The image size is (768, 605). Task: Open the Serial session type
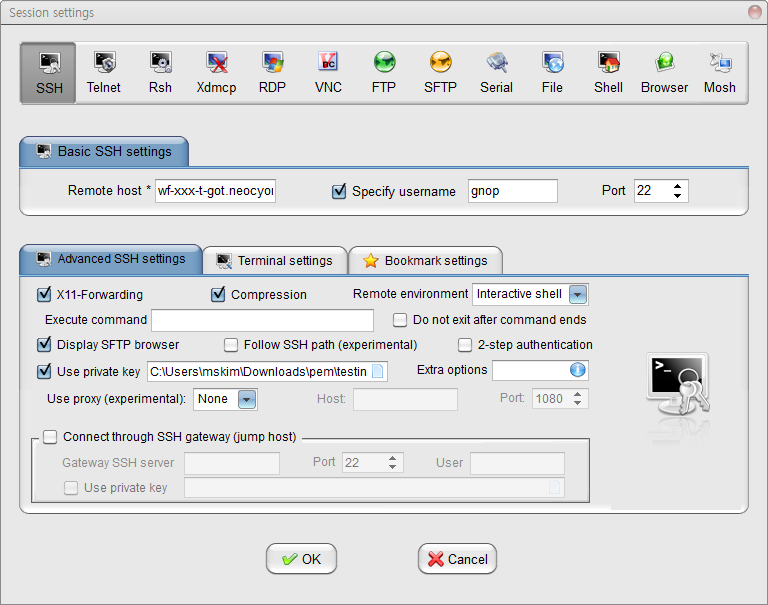(496, 73)
